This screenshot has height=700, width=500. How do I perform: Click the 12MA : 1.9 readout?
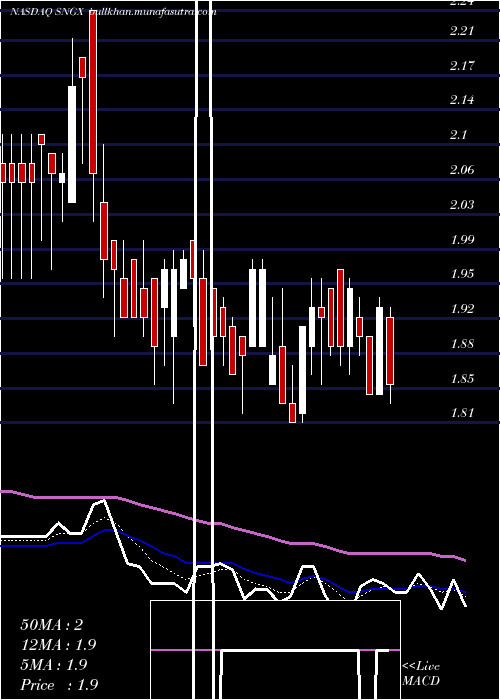tap(58, 645)
